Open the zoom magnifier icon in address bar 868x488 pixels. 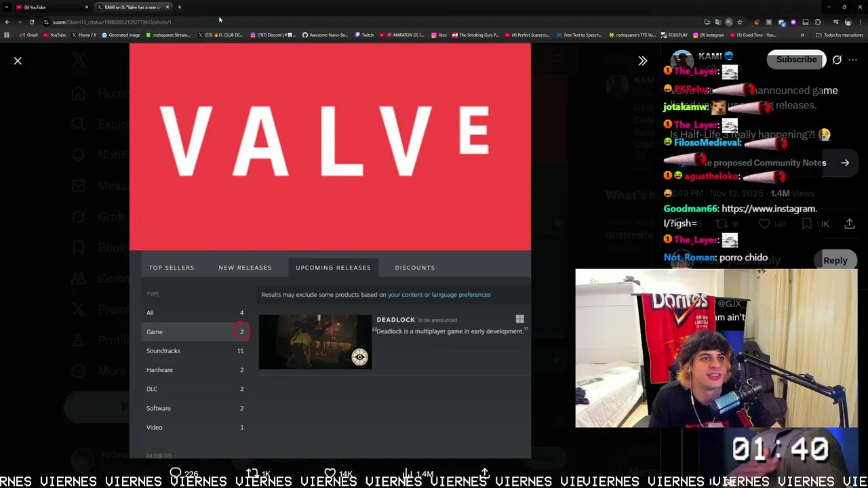click(728, 22)
